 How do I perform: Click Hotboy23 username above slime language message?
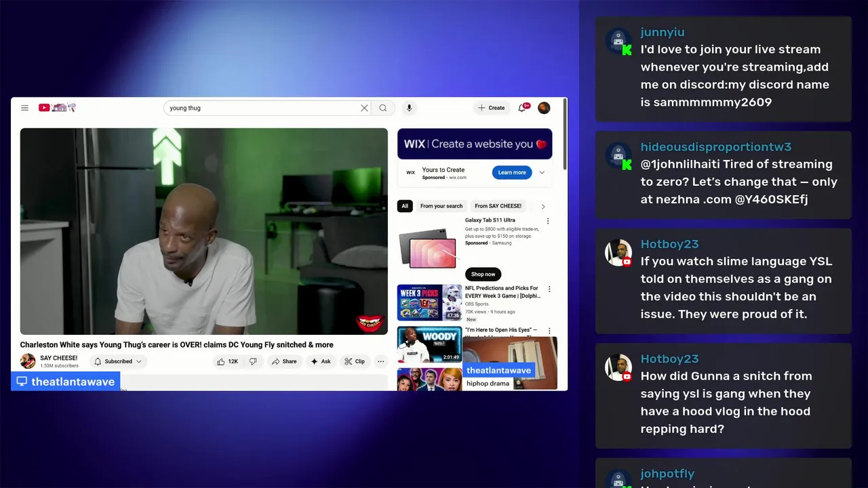pos(669,244)
